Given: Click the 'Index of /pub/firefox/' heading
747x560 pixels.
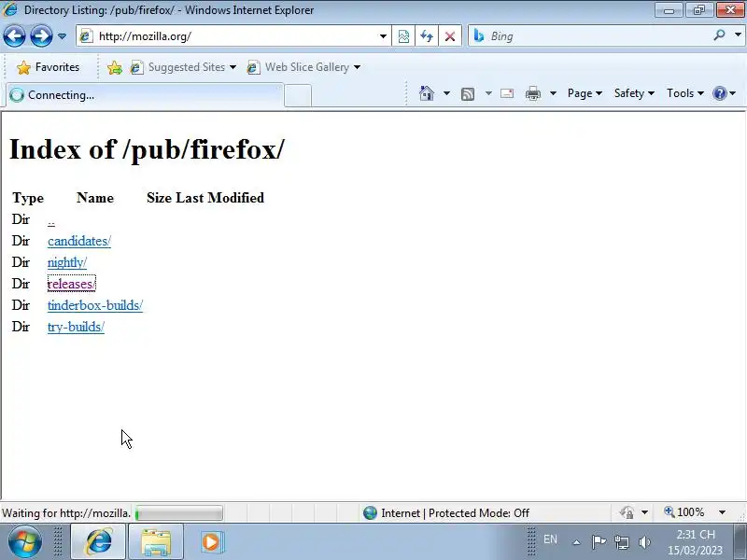Looking at the screenshot, I should (x=148, y=149).
